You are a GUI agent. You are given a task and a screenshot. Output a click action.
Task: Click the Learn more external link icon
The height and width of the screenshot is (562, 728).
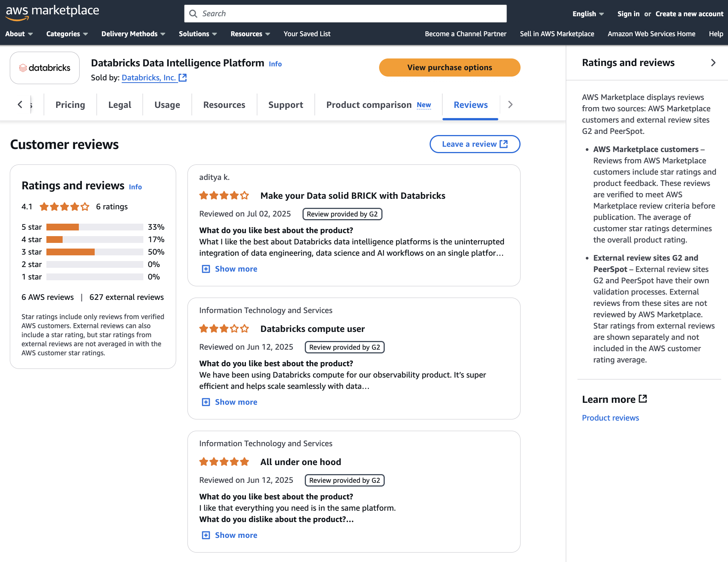coord(643,399)
